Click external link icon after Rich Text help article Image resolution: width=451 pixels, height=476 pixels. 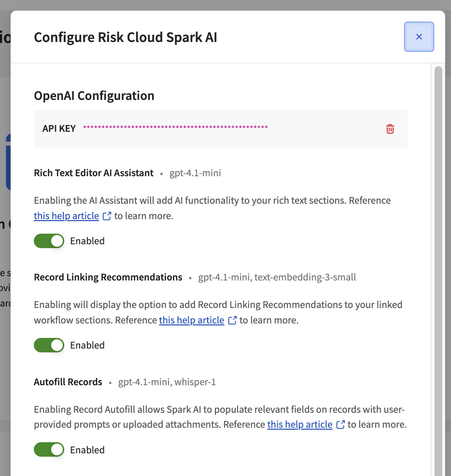[107, 216]
